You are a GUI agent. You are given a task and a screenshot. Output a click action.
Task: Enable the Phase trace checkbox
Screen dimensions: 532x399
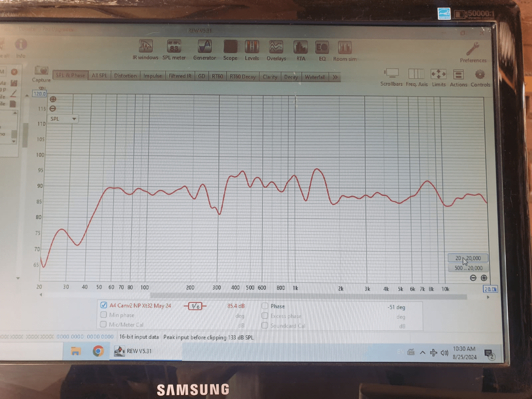(x=265, y=306)
